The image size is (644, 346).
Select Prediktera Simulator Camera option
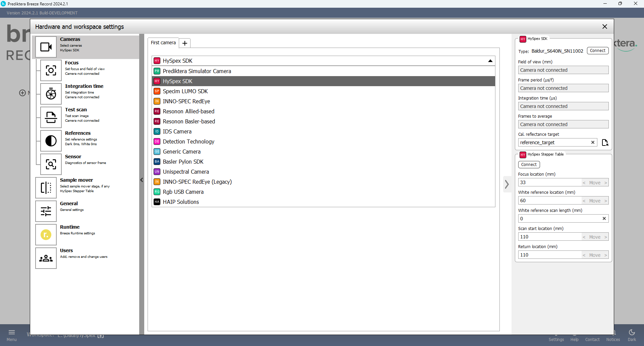[x=197, y=71]
